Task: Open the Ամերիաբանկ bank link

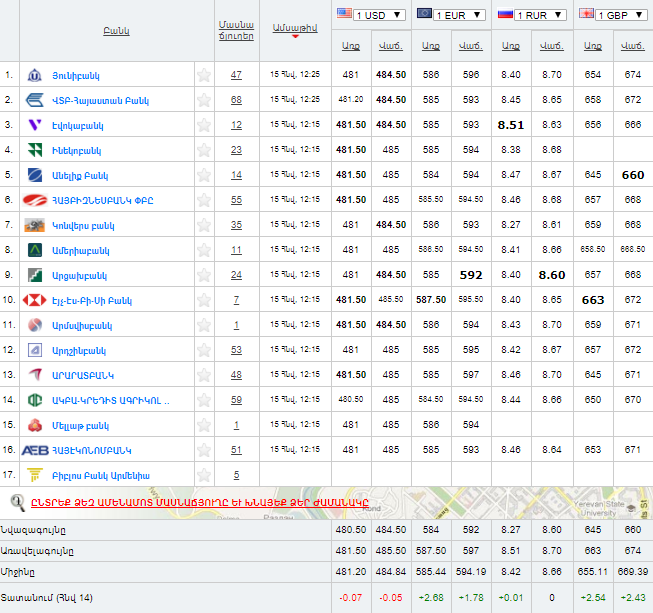Action: click(x=81, y=251)
